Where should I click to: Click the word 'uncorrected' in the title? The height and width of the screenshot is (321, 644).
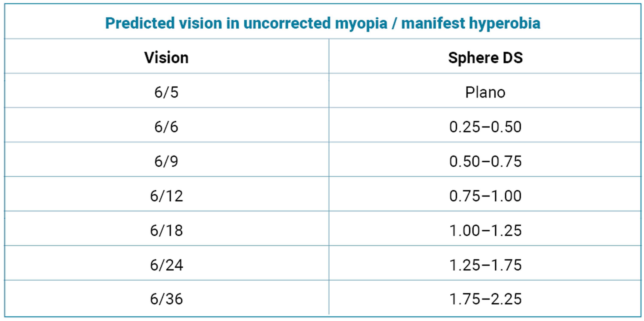[x=287, y=24]
